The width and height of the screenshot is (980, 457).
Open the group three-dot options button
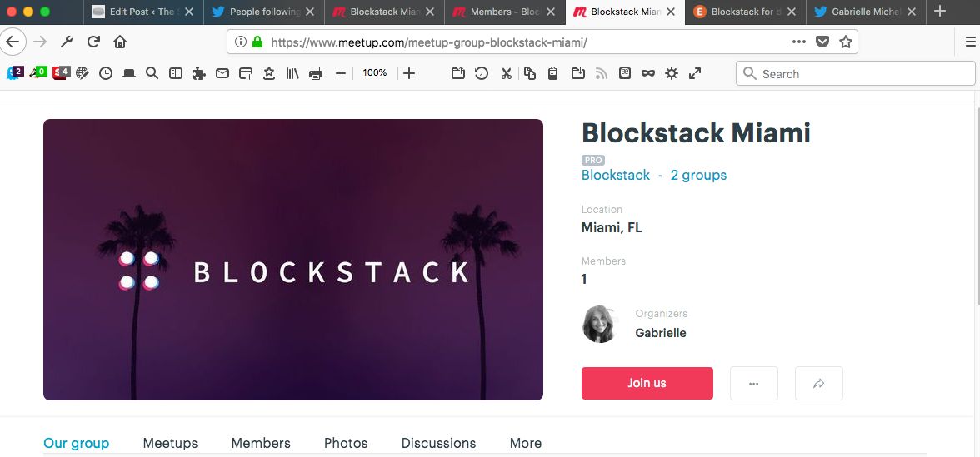pyautogui.click(x=753, y=383)
